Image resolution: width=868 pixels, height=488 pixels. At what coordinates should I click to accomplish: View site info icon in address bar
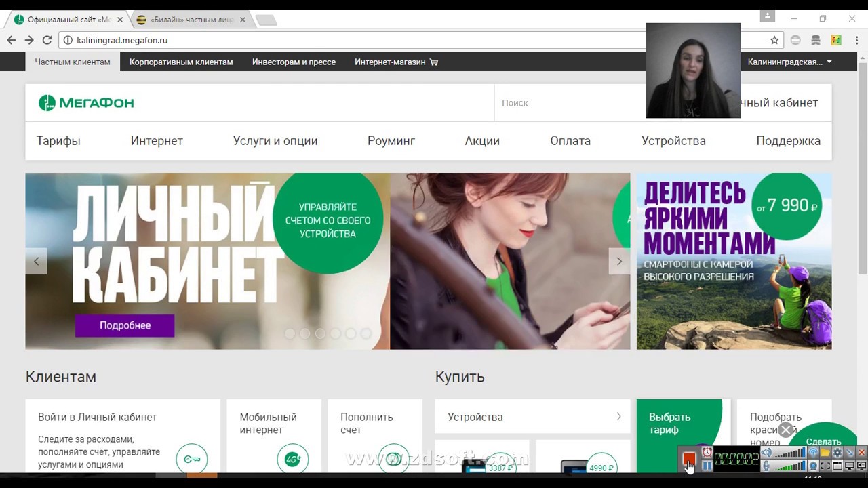tap(68, 40)
